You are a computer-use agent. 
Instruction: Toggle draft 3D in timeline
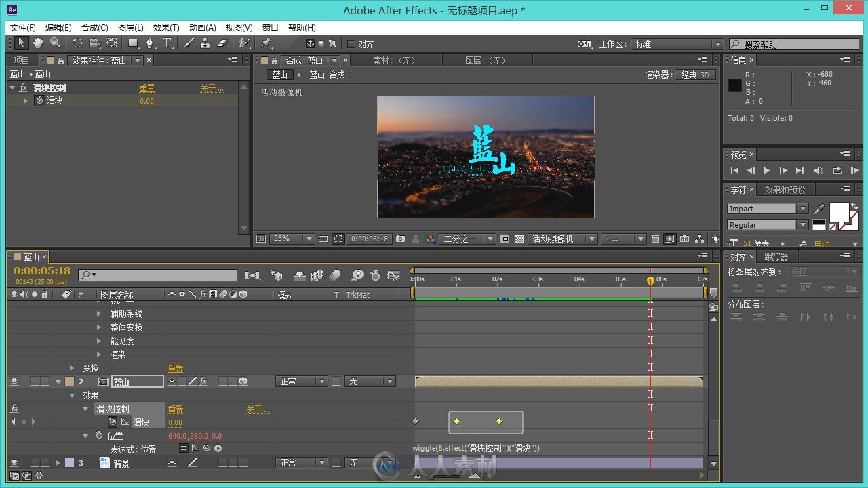(x=276, y=275)
